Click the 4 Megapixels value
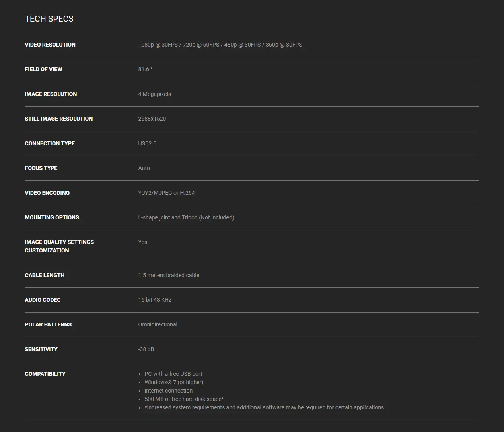The image size is (504, 432). tap(154, 94)
